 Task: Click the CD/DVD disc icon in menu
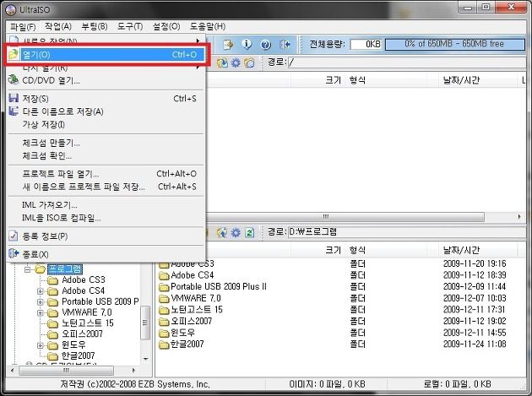click(14, 79)
